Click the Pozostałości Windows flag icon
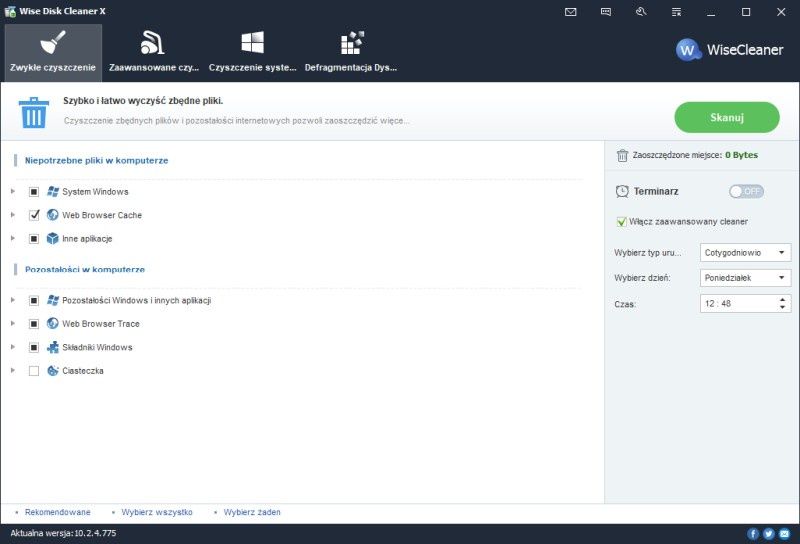 point(53,300)
